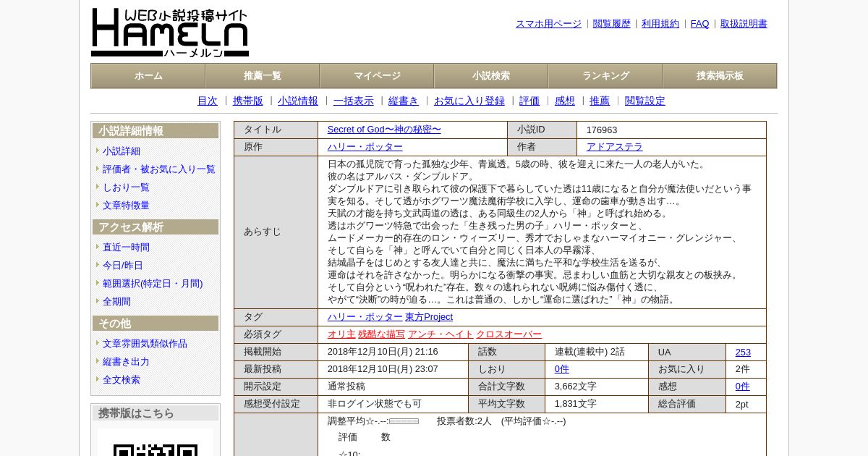868x456 pixels.
Task: Click the クロスオーバー required tag
Action: (509, 334)
